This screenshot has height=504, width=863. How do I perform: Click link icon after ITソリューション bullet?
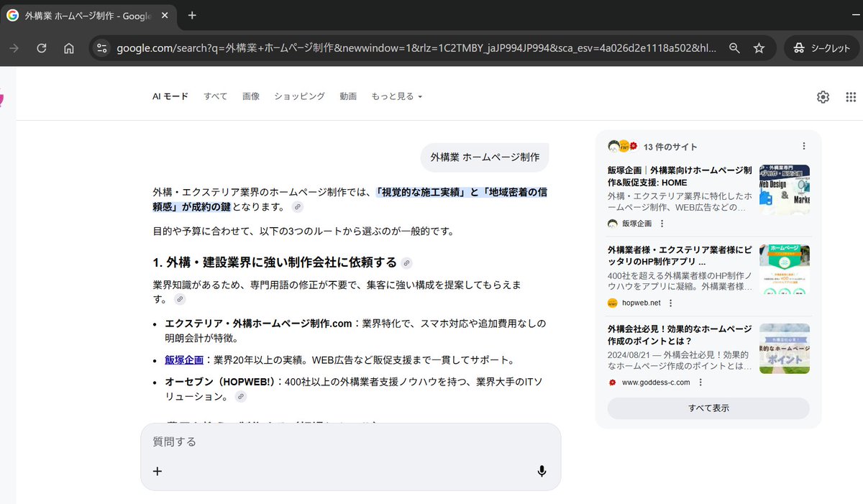click(241, 396)
